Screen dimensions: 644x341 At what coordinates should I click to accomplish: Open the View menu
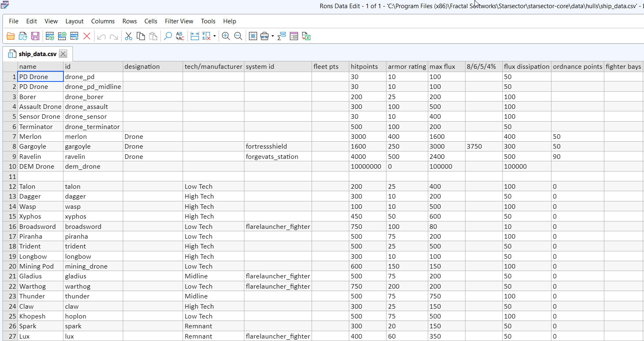51,21
